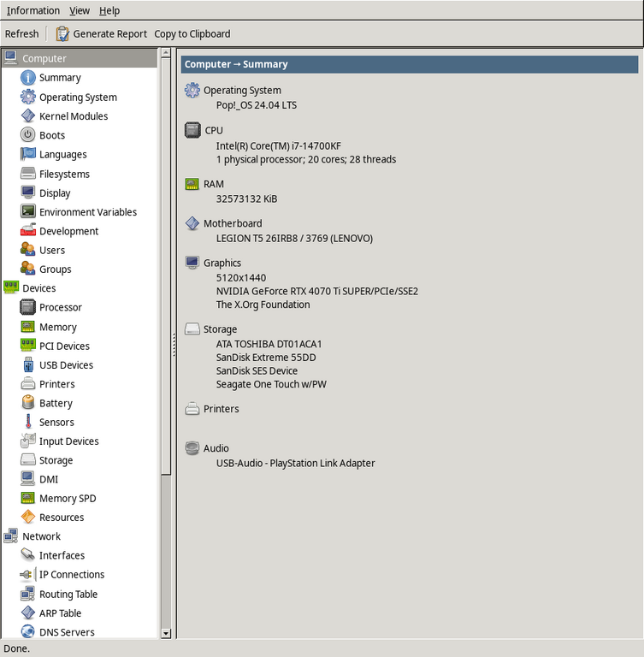Click the Printers icon in sidebar

click(x=27, y=384)
